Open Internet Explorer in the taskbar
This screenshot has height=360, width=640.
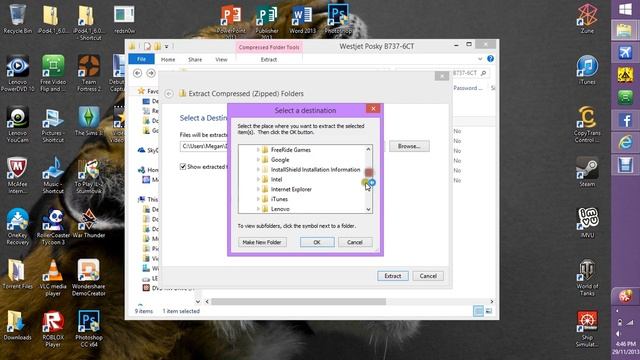(625, 142)
